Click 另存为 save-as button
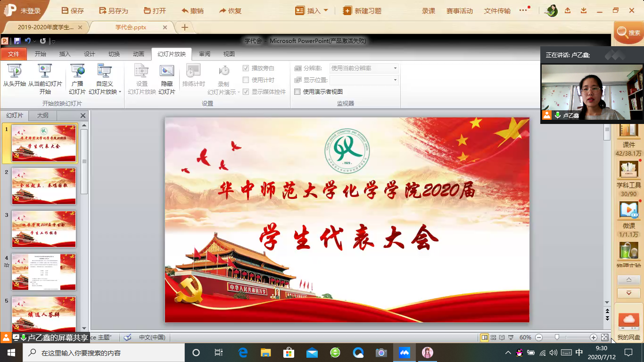The image size is (644, 362). pyautogui.click(x=114, y=11)
